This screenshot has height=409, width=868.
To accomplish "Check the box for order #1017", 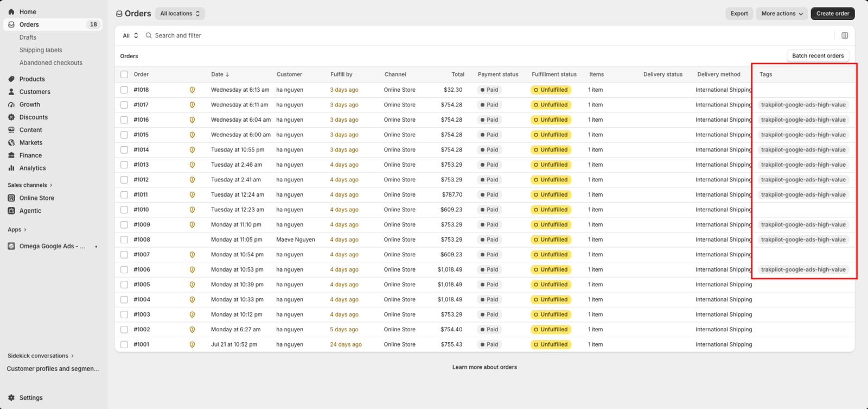I will tap(124, 105).
